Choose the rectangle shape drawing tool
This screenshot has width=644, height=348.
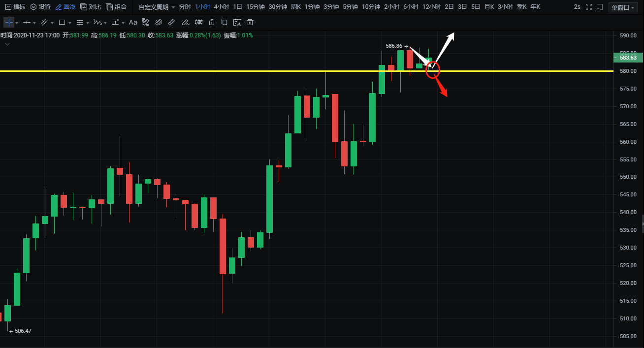tap(62, 23)
